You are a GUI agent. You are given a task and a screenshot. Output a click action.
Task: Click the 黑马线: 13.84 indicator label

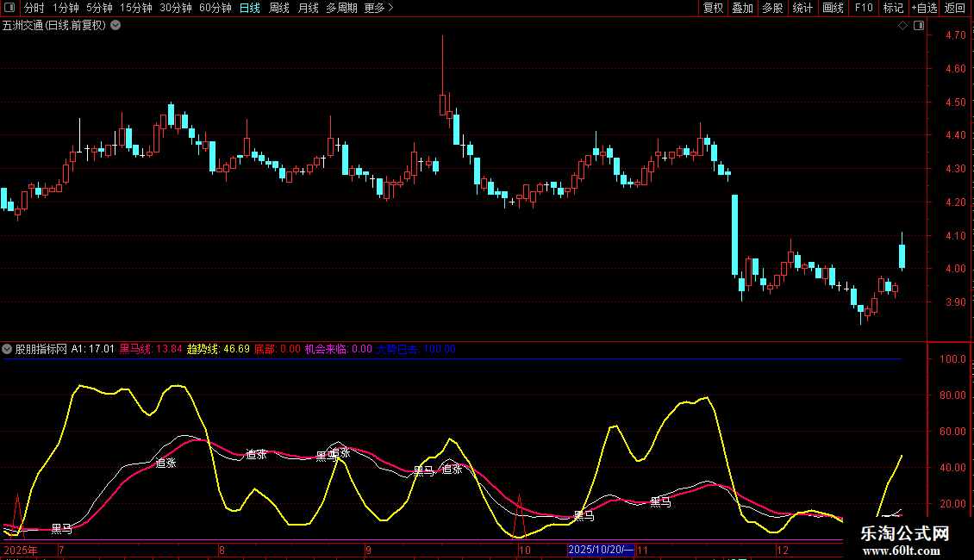click(151, 349)
